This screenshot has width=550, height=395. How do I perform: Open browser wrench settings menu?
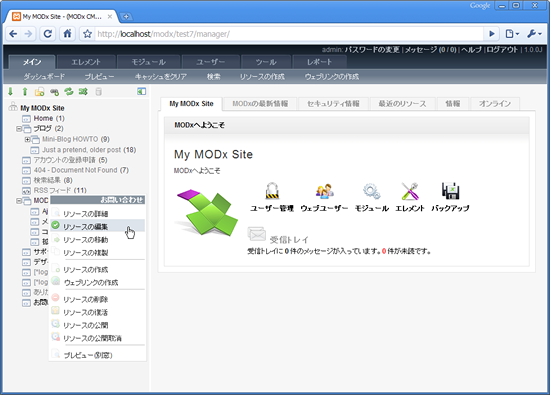(534, 34)
